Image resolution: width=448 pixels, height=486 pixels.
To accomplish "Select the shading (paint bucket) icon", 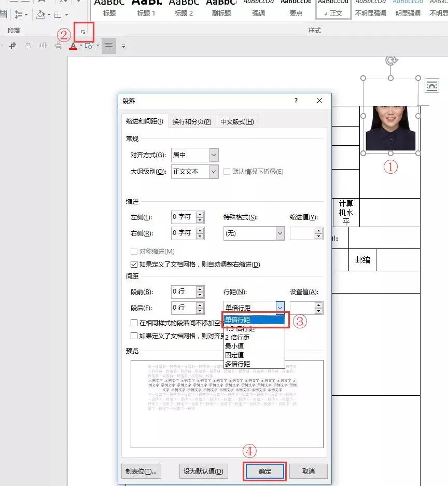I will (x=40, y=15).
